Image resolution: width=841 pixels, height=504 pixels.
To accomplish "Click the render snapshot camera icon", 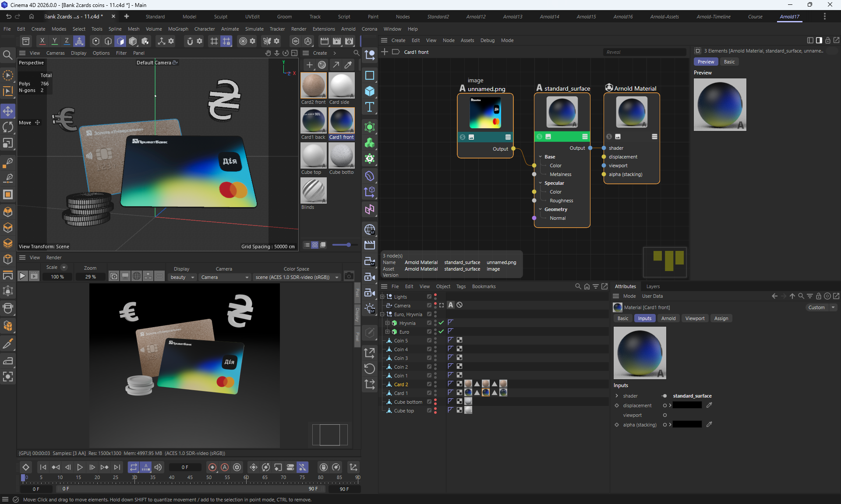I will [349, 276].
